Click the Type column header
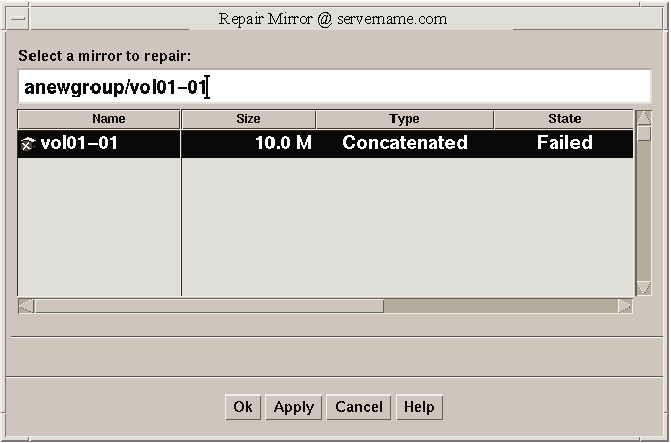 (x=404, y=119)
